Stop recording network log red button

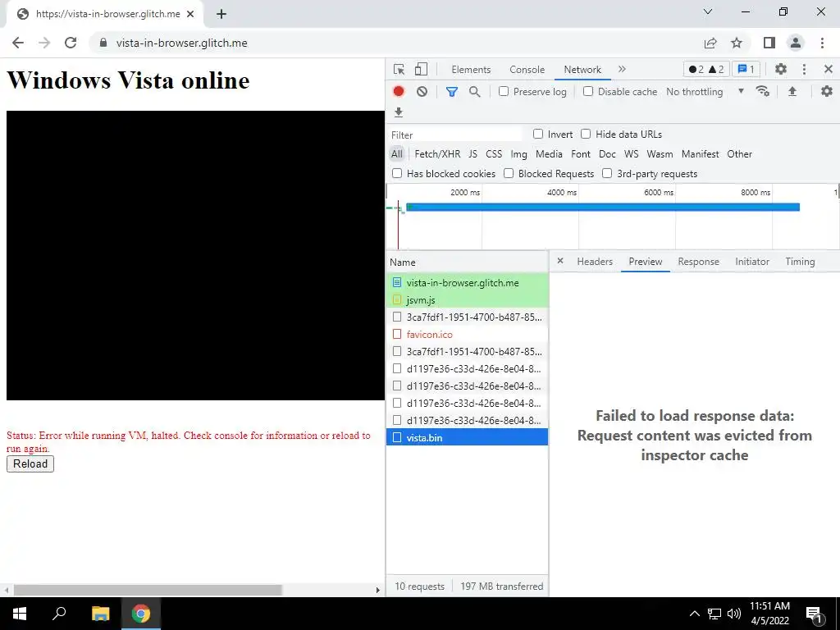click(399, 92)
